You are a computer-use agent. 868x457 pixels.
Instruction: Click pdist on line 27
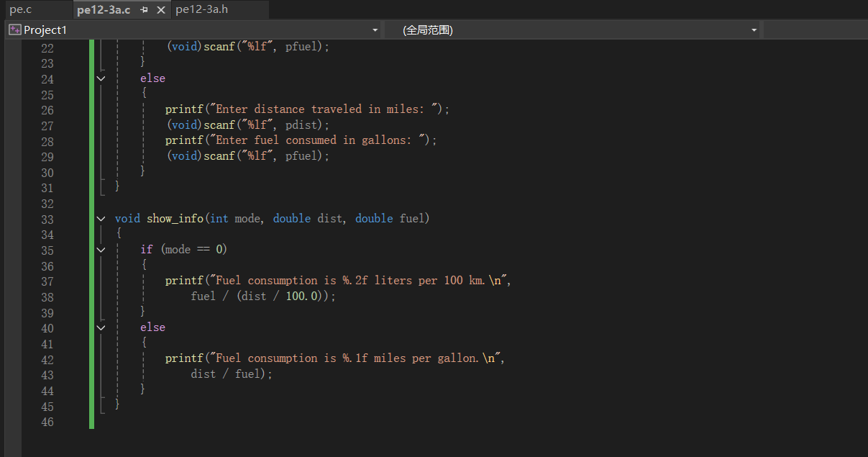(x=301, y=125)
